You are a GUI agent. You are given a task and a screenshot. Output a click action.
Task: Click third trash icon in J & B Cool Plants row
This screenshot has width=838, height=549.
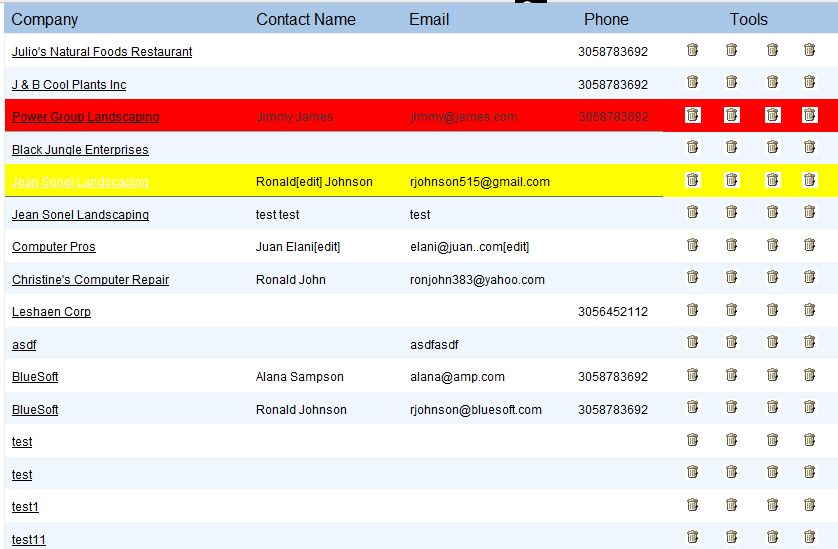[772, 82]
